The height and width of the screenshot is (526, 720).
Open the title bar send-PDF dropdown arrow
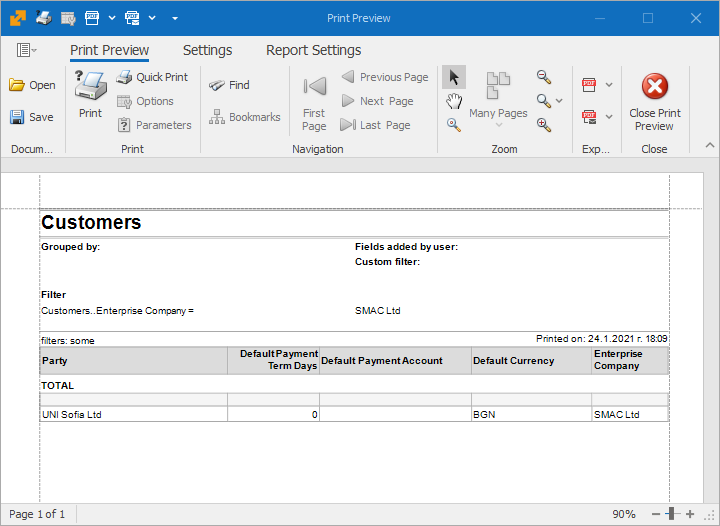click(x=152, y=18)
